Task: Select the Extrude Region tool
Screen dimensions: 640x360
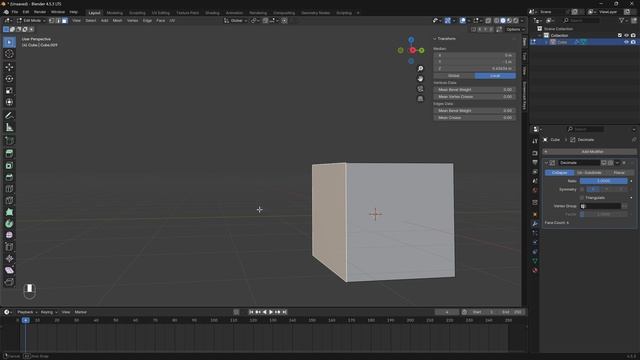Action: click(x=9, y=154)
